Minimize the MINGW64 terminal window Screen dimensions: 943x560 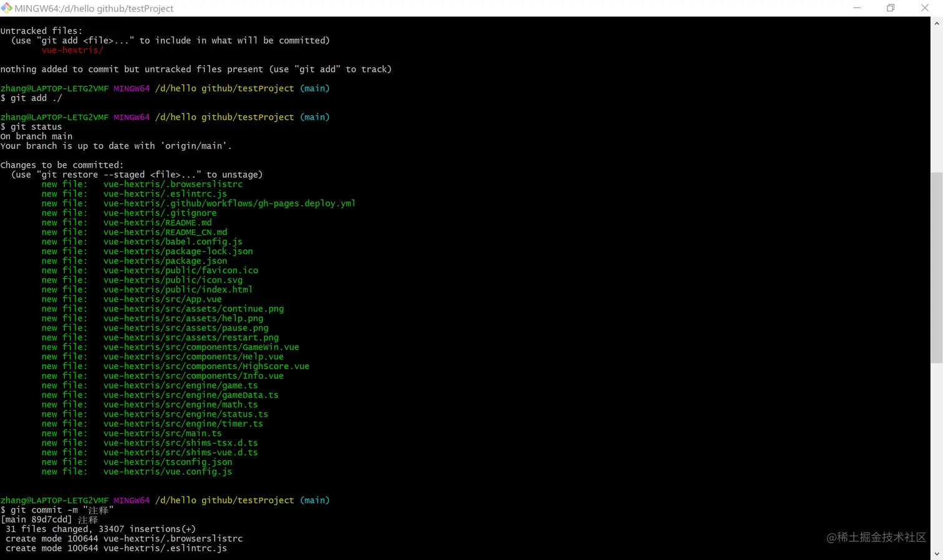pos(857,8)
